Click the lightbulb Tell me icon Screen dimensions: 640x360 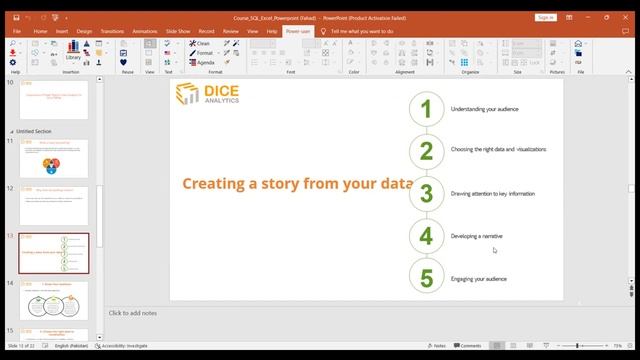coord(323,31)
